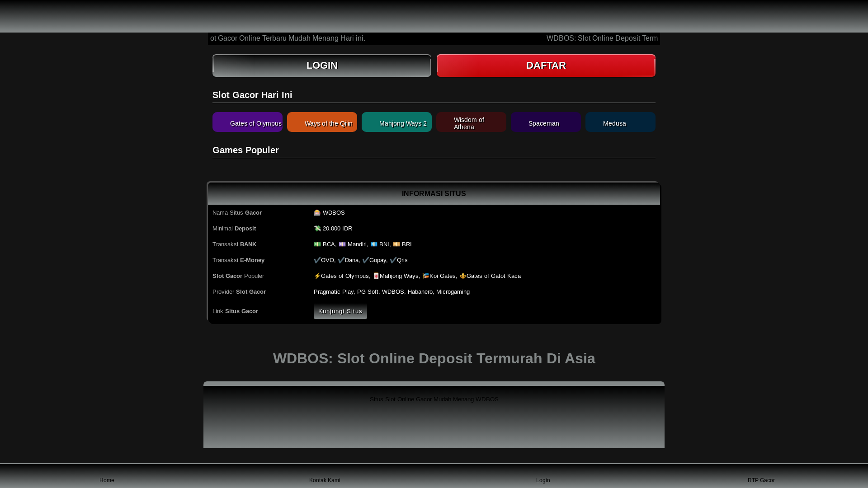Image resolution: width=868 pixels, height=488 pixels.
Task: Click the Transaksi E-Money label
Action: coord(238,260)
